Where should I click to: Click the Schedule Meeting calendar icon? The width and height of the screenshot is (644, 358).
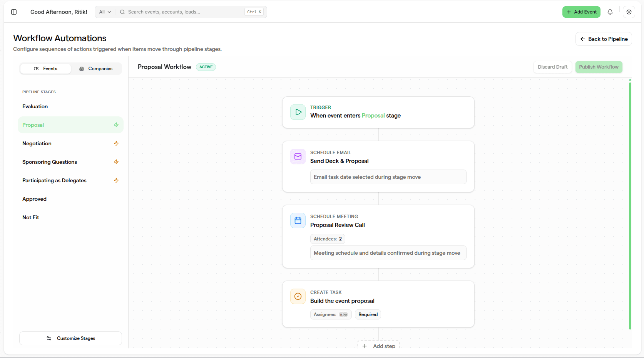[x=298, y=220]
